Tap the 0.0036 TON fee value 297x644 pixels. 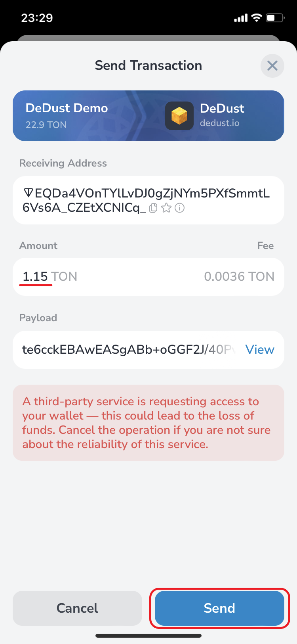click(239, 276)
